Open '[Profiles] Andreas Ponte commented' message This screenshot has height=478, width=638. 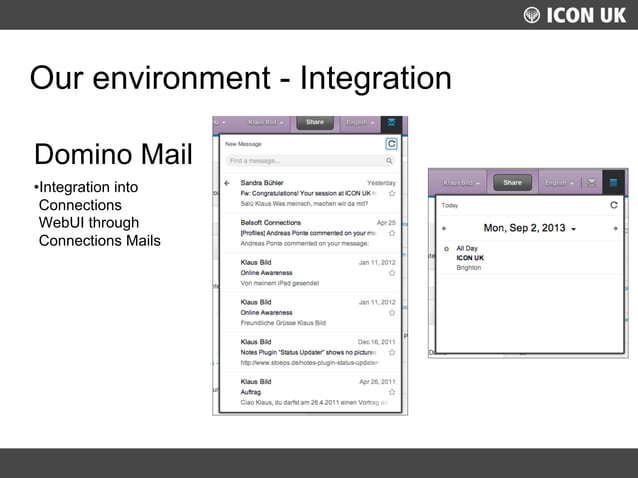310,233
